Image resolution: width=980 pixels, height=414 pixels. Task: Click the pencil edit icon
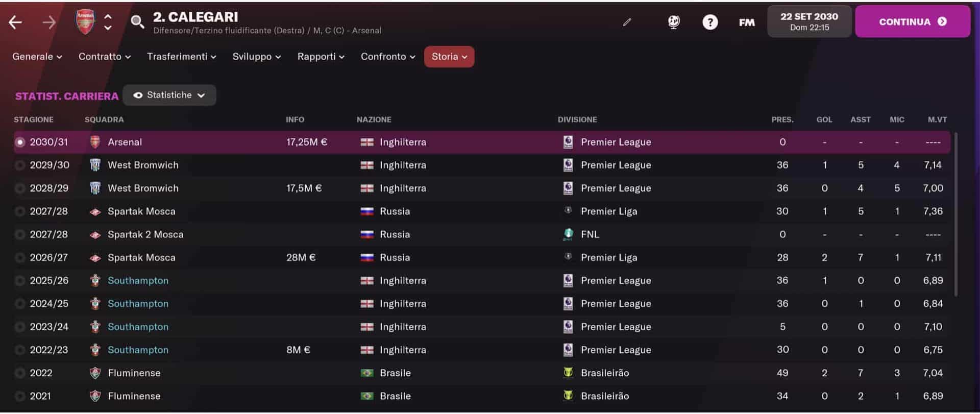(627, 22)
